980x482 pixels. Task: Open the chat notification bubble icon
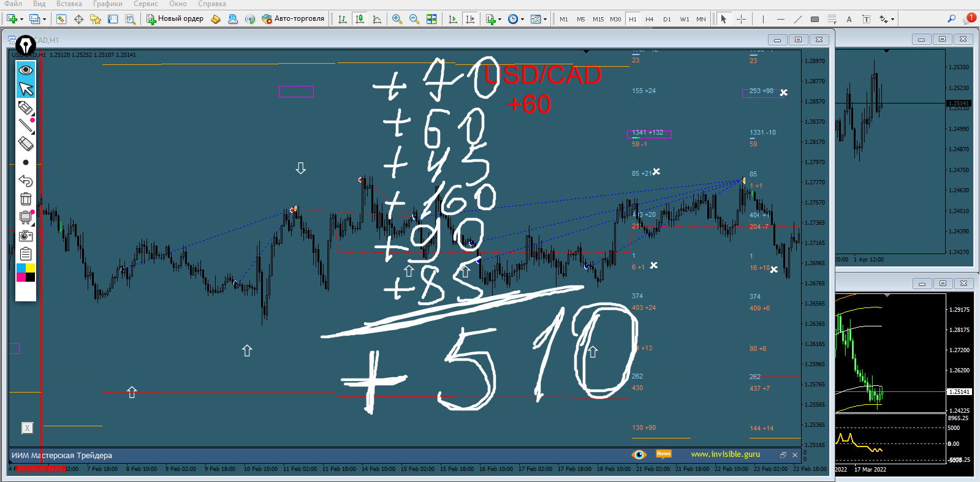click(968, 18)
